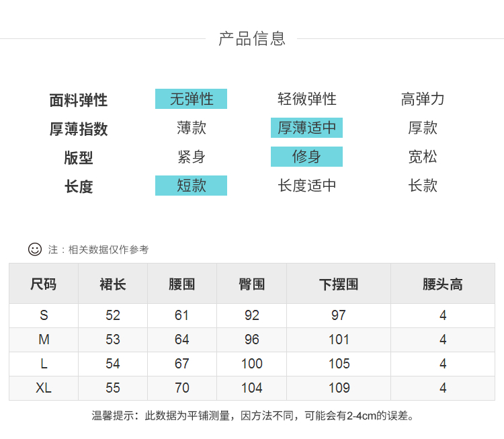Image resolution: width=504 pixels, height=439 pixels.
Task: Click the 尺码 column header
Action: [x=44, y=284]
